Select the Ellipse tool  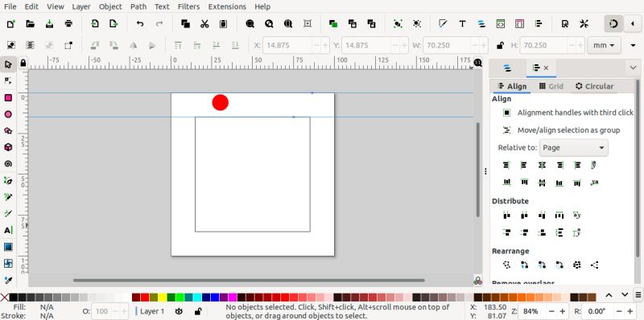point(8,114)
